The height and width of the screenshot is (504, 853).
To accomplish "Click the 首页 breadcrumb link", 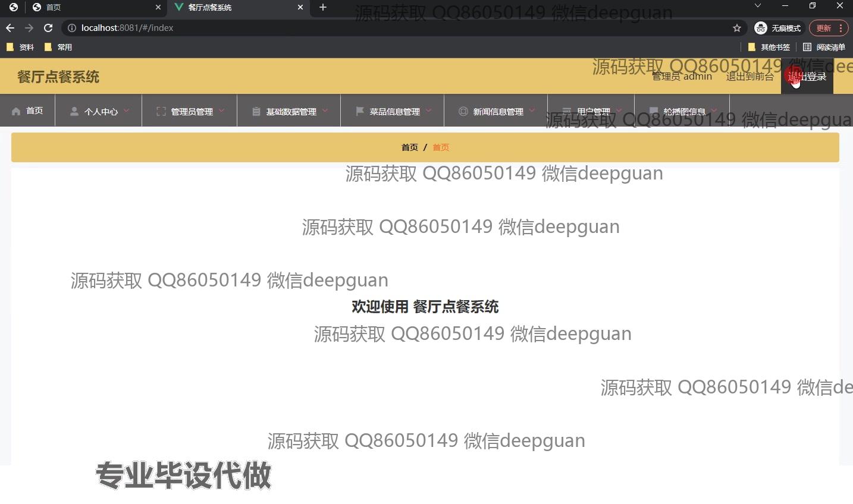I will tap(410, 147).
